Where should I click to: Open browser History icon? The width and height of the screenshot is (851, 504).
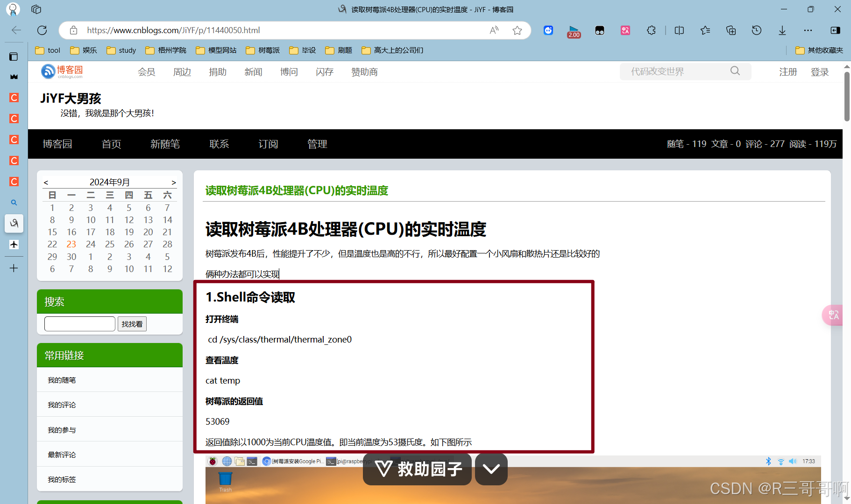pos(757,30)
